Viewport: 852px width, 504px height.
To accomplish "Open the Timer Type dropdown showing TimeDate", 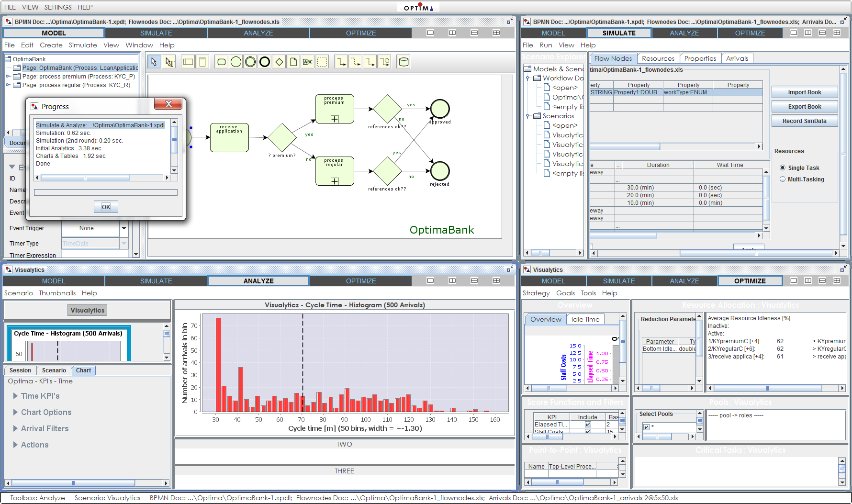I will [124, 244].
